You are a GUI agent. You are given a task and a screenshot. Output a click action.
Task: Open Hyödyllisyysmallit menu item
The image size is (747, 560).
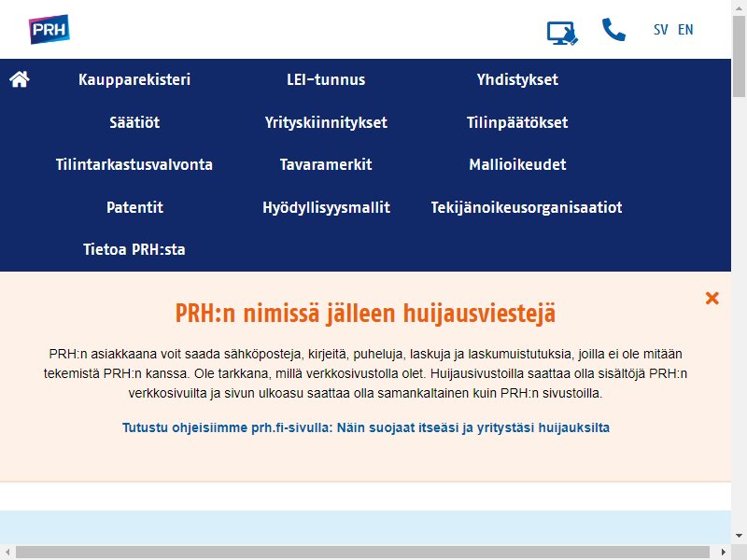point(326,207)
